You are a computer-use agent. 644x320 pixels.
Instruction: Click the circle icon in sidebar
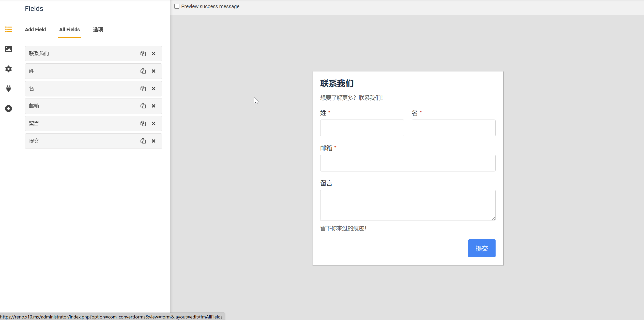8,109
